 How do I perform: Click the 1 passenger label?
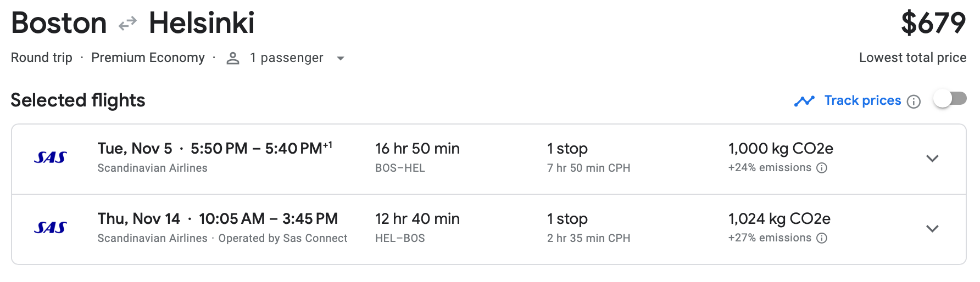pyautogui.click(x=286, y=58)
